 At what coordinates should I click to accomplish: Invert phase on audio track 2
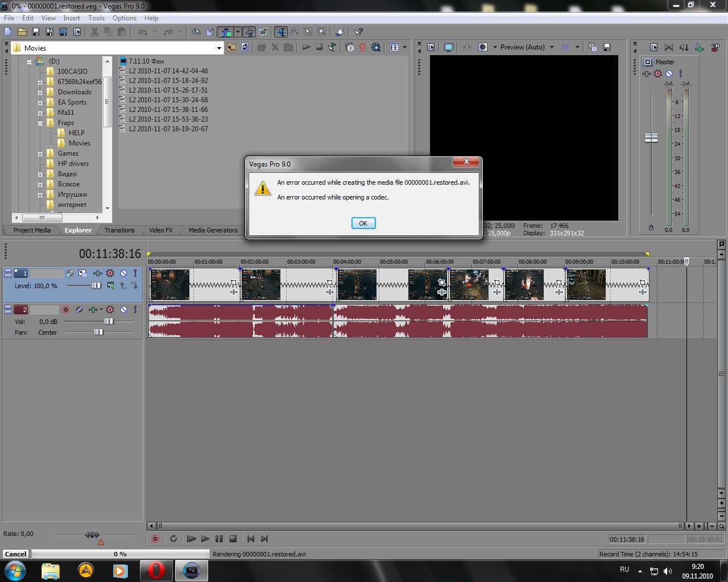(80, 310)
